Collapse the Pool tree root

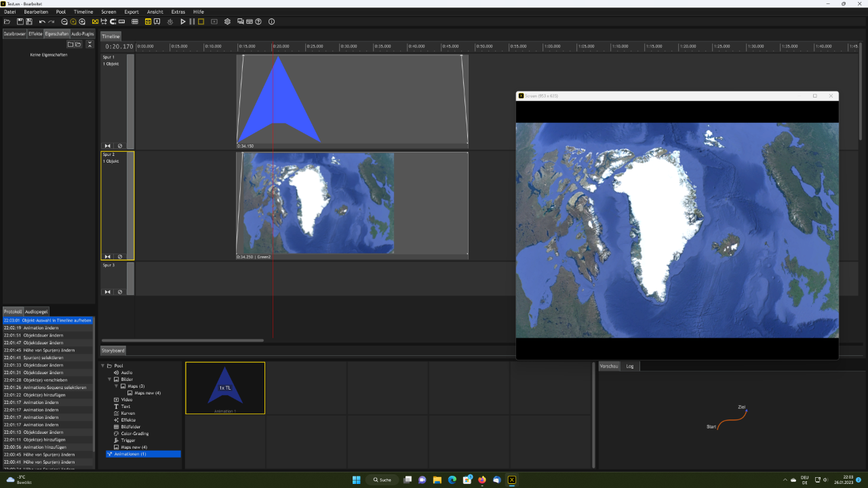coord(103,365)
